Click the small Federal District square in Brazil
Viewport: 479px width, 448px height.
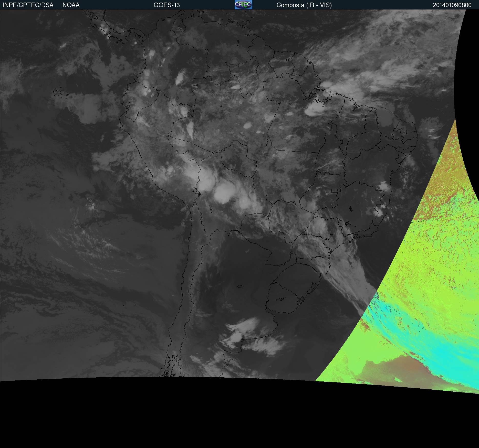[x=335, y=191]
